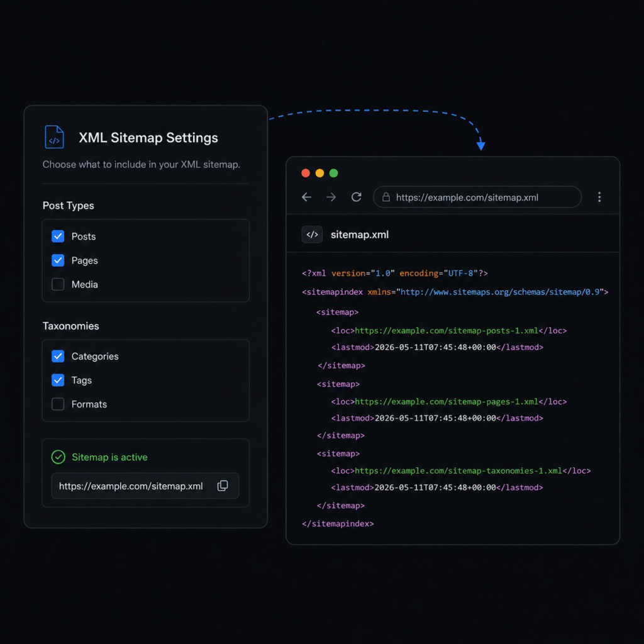Screen dimensions: 644x644
Task: Click the sitemap-posts-1.xml loc URL
Action: [x=447, y=331]
